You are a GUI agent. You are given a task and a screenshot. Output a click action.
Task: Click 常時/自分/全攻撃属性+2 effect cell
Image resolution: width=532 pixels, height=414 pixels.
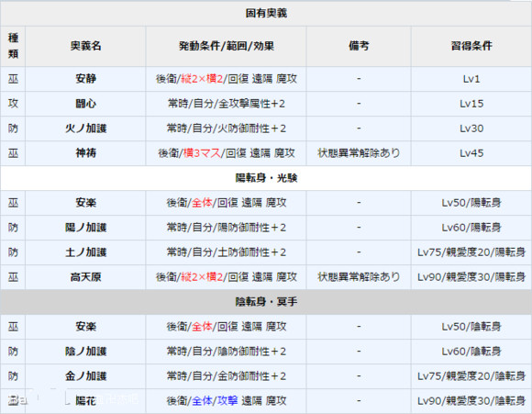click(227, 104)
